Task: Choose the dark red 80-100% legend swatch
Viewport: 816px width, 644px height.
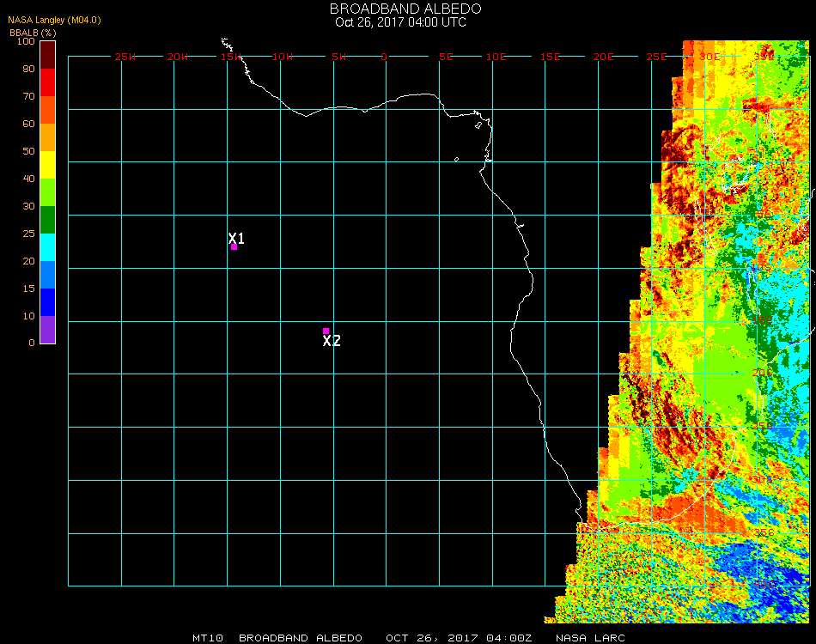Action: click(48, 55)
